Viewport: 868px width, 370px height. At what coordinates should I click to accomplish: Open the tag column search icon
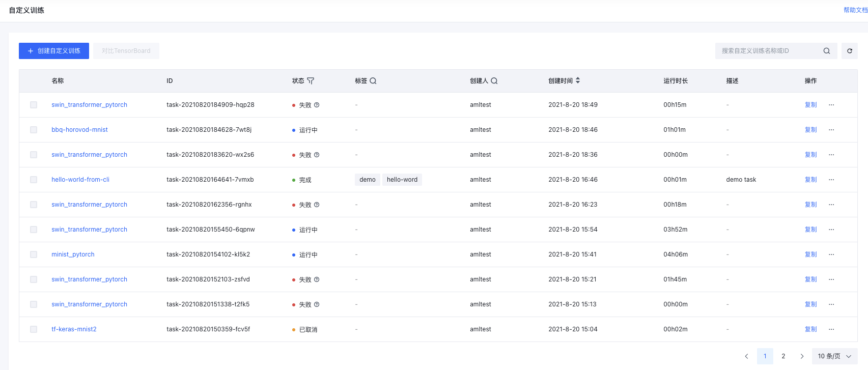(x=373, y=81)
